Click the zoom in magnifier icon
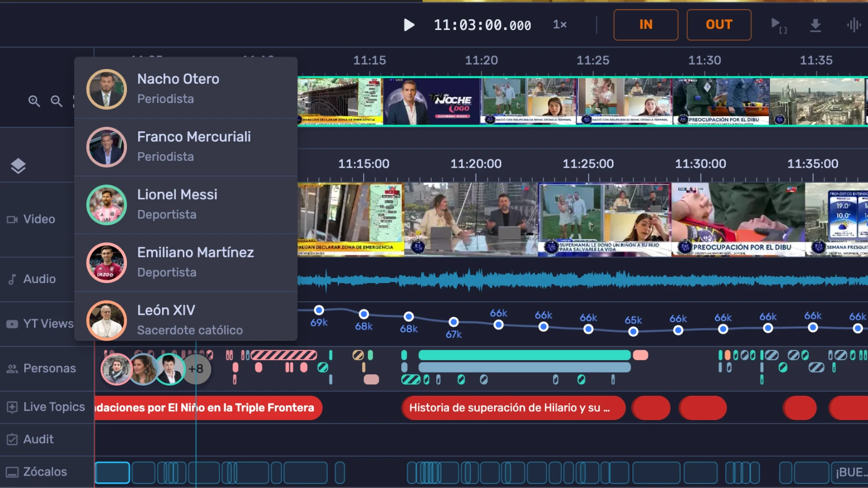 [x=34, y=101]
